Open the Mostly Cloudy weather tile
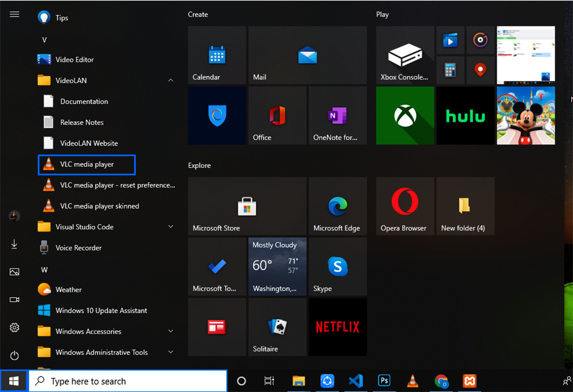This screenshot has width=573, height=392. pyautogui.click(x=277, y=266)
